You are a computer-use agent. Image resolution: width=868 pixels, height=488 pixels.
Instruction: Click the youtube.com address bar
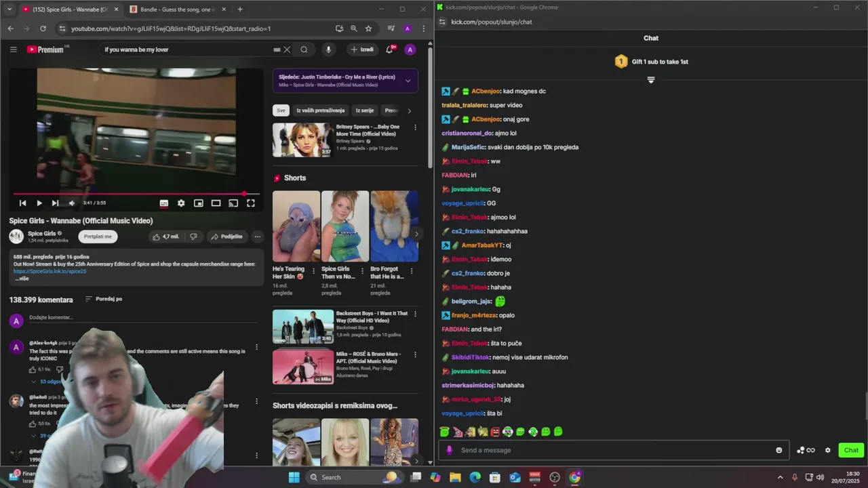(x=197, y=28)
